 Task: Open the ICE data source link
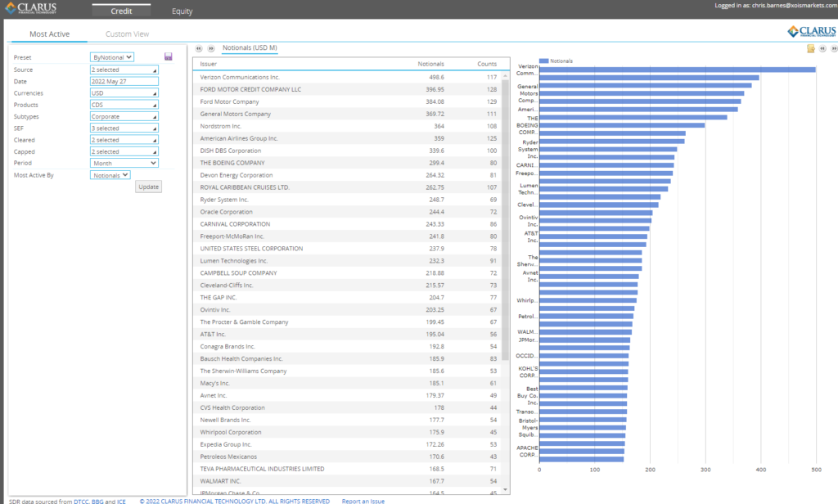click(121, 502)
